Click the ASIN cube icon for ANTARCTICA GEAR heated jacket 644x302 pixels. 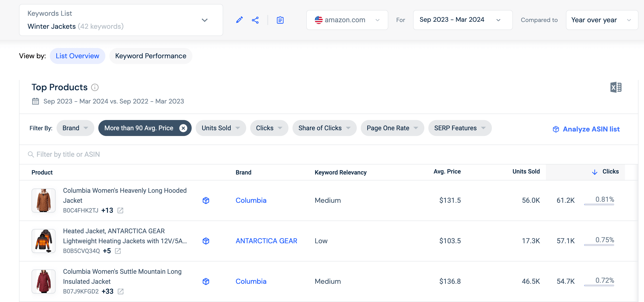[206, 241]
